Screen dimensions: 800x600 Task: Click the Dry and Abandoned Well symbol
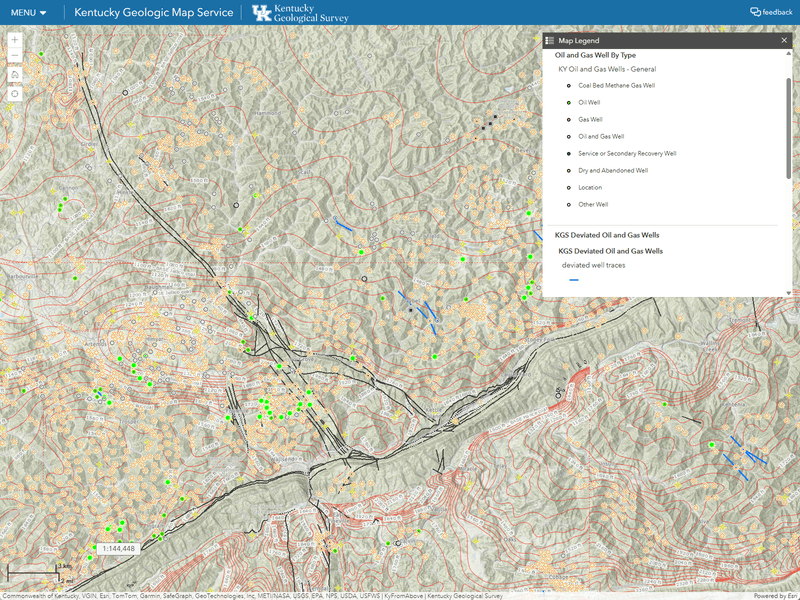click(567, 170)
